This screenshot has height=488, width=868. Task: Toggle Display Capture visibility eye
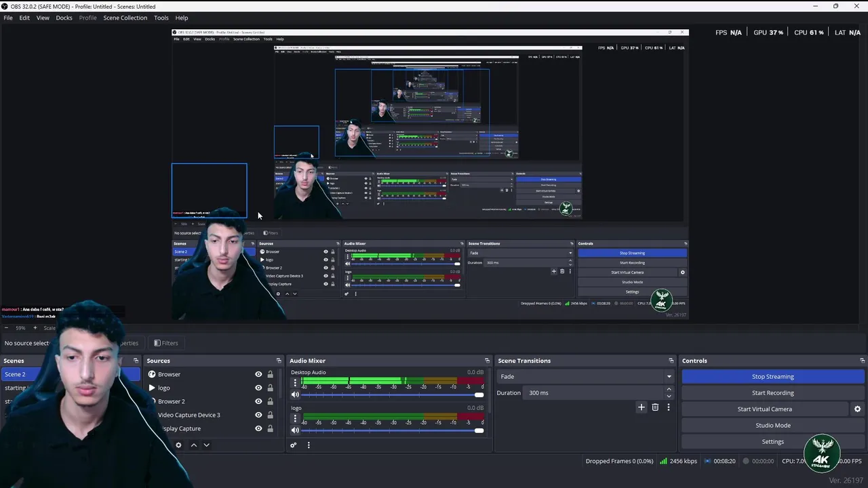(258, 428)
